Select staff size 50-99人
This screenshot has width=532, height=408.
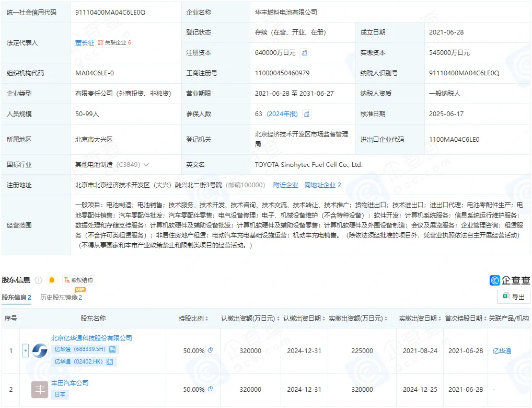point(87,114)
